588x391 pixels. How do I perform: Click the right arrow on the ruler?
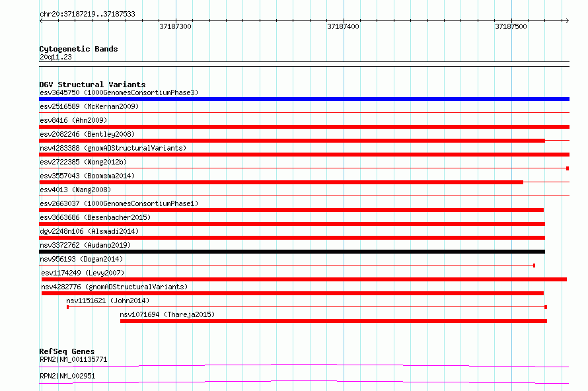(567, 20)
